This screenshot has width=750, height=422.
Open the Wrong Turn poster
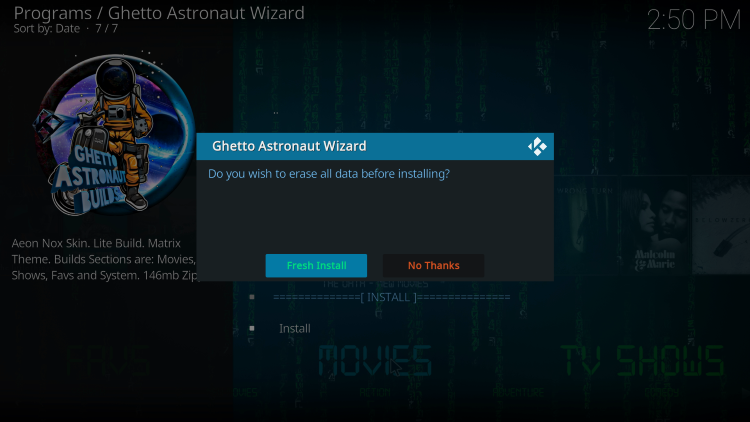pyautogui.click(x=586, y=225)
